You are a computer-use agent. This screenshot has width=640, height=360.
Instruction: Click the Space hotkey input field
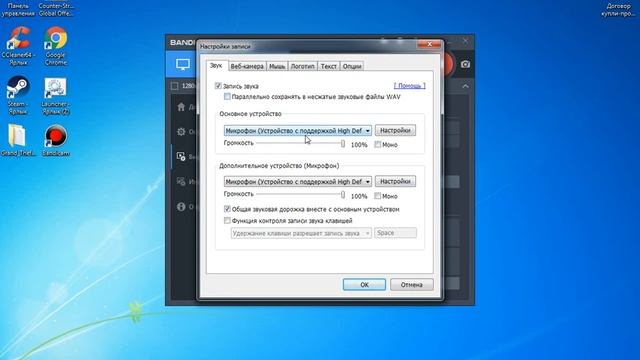396,233
